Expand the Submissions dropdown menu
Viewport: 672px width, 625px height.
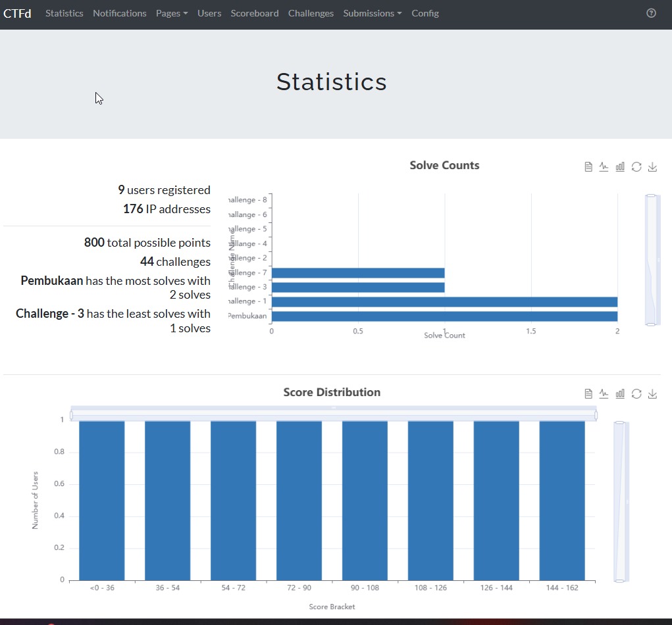click(372, 13)
